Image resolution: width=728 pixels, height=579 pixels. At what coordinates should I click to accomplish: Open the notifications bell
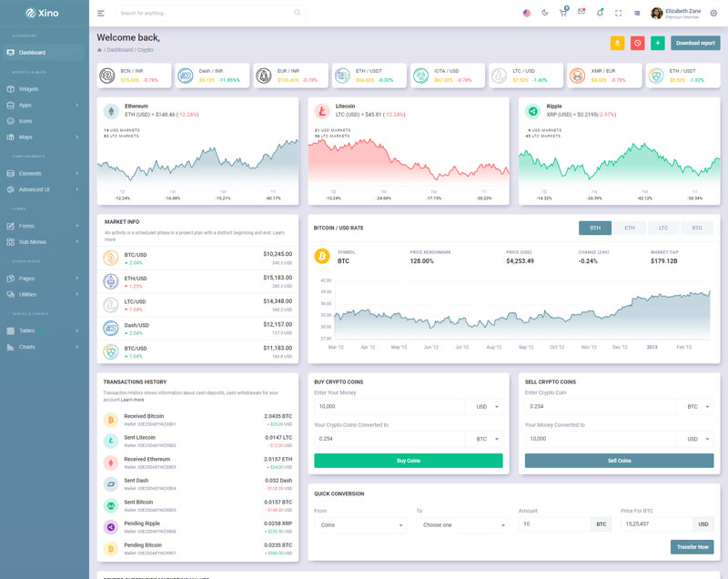click(600, 13)
